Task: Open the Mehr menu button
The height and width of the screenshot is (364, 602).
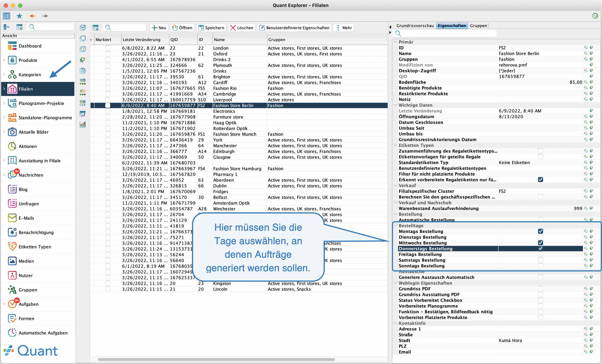Action: [x=344, y=28]
